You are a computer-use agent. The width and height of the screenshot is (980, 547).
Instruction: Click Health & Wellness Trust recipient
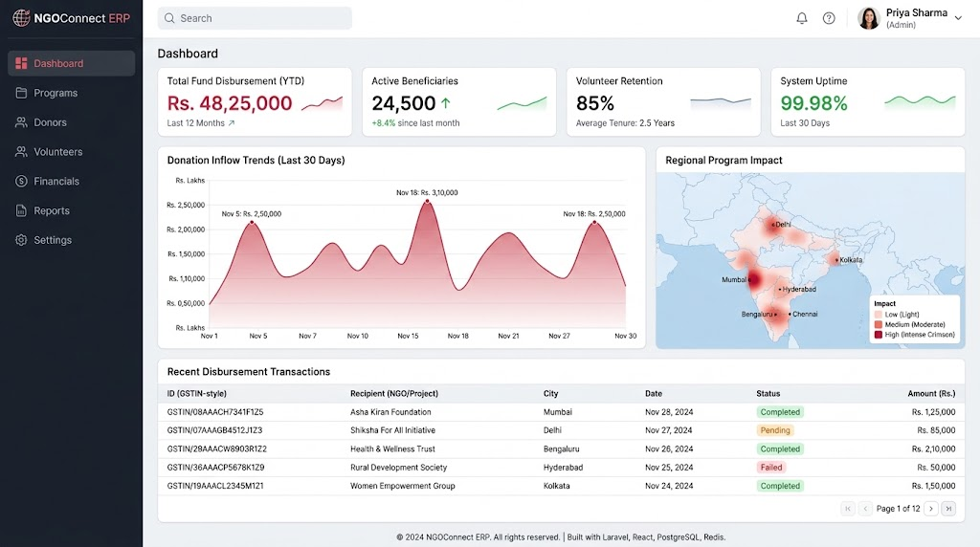pos(392,449)
